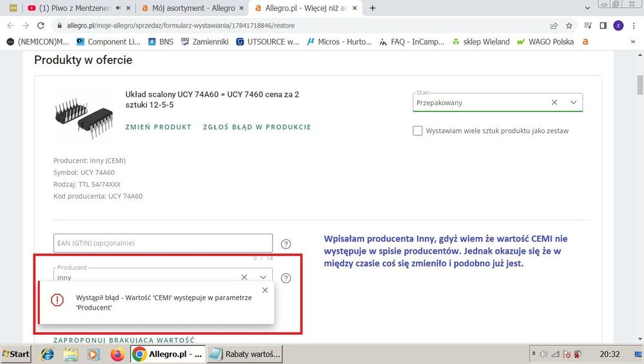Expand the Stan dropdown
Image resolution: width=644 pixels, height=364 pixels.
click(573, 103)
